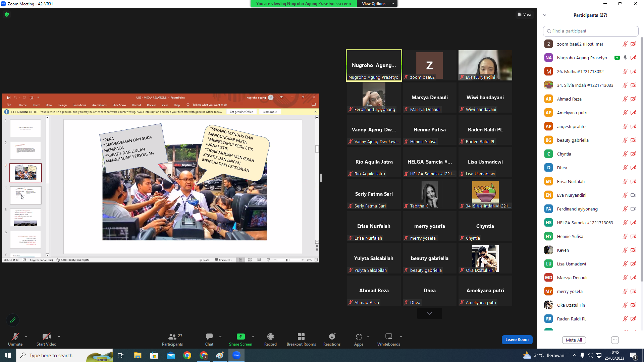The width and height of the screenshot is (644, 362).
Task: Collapse the Participants panel with the chevron
Action: [545, 15]
